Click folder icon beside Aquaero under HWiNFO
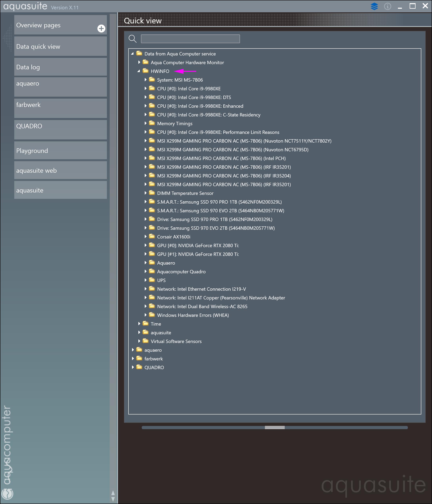This screenshot has height=504, width=432. tap(152, 262)
